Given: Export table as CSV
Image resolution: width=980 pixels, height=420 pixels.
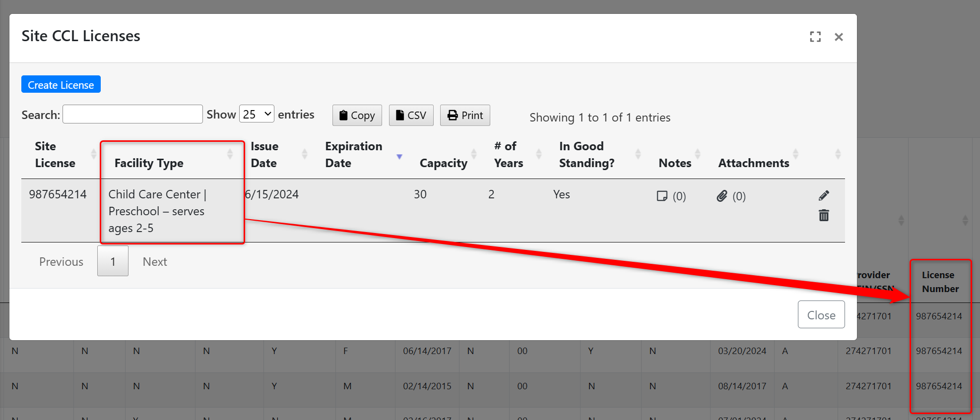Looking at the screenshot, I should coord(411,115).
